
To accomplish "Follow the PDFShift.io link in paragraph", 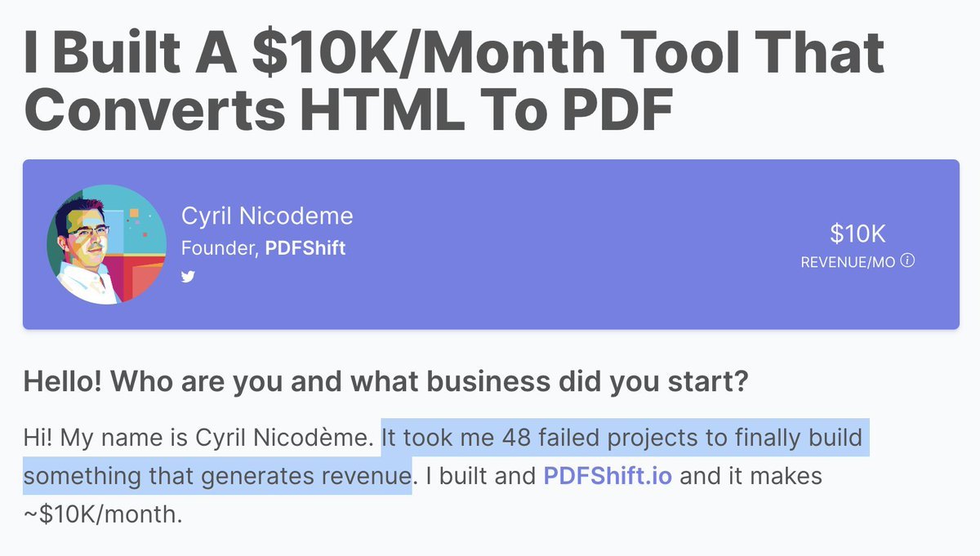I will point(608,475).
